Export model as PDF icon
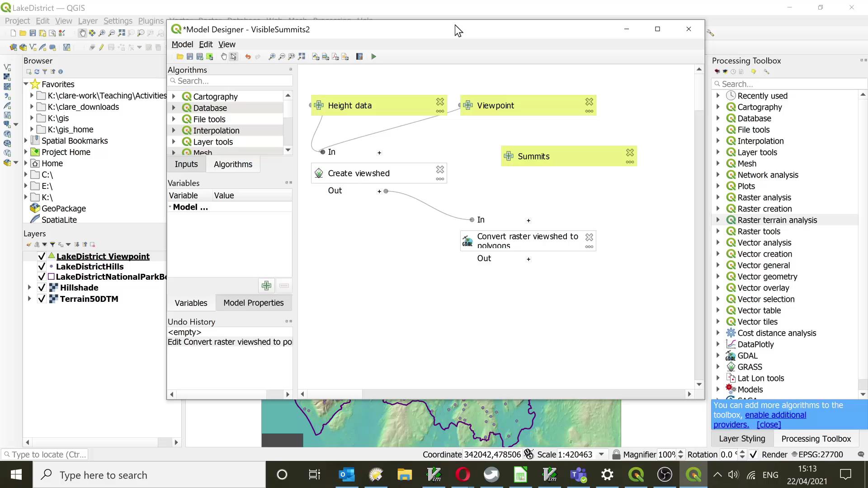This screenshot has height=488, width=868. click(335, 56)
